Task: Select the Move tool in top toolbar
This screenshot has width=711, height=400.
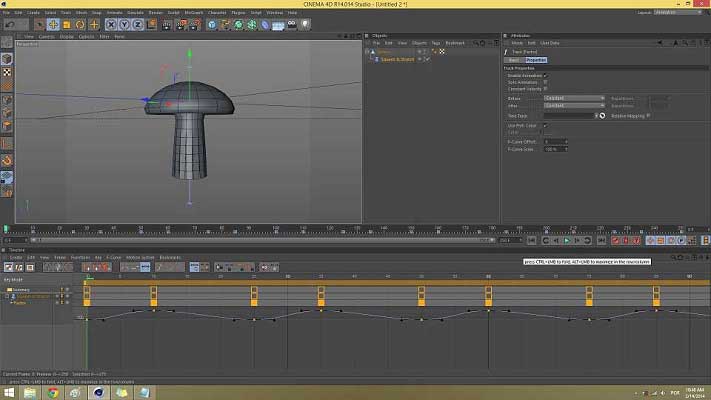Action: pyautogui.click(x=54, y=24)
